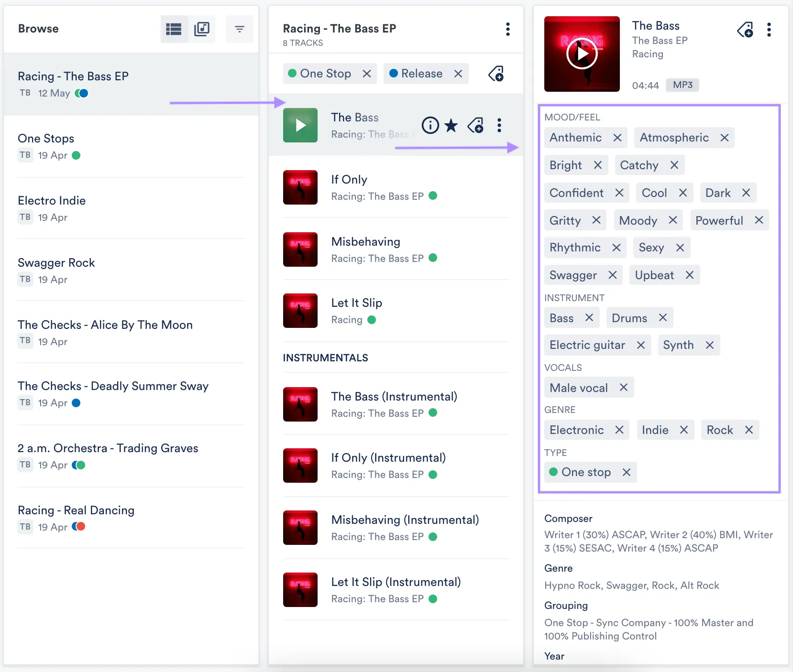Open track info for The Bass
The width and height of the screenshot is (793, 672).
click(x=430, y=125)
